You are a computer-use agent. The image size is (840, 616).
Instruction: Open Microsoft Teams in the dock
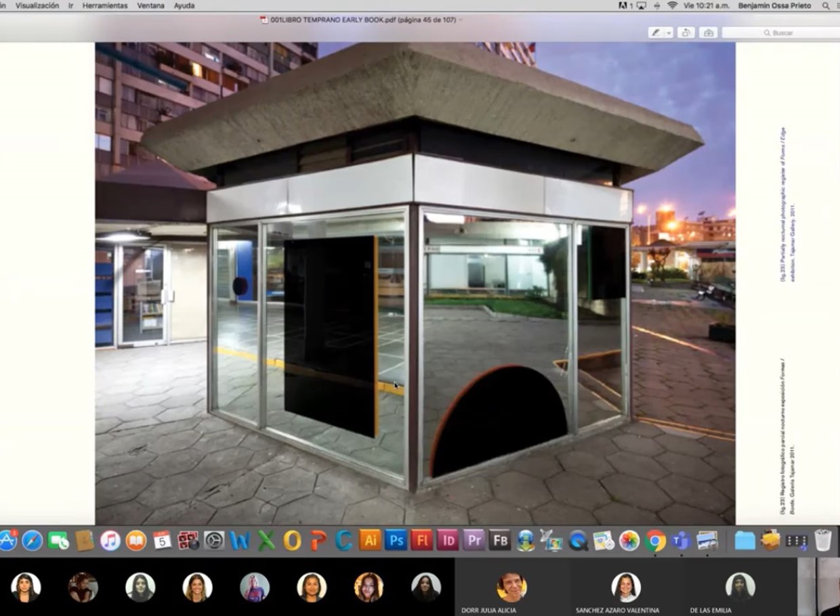coord(681,540)
